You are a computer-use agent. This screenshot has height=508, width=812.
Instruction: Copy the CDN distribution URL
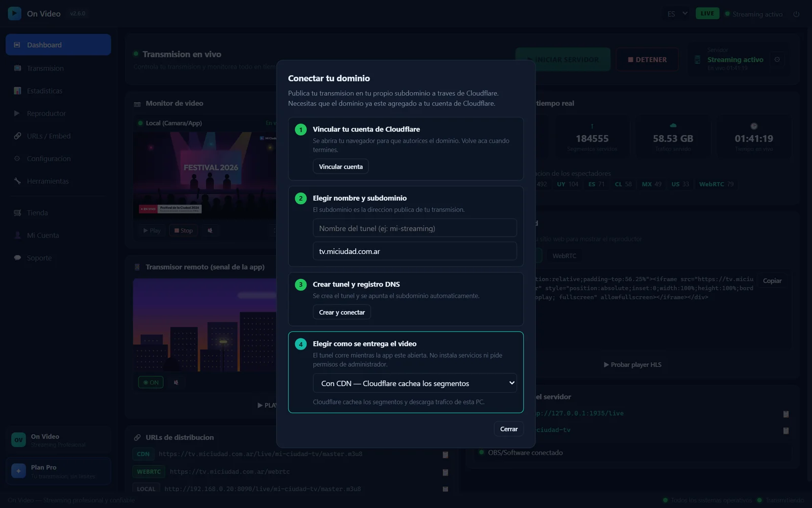click(x=445, y=455)
